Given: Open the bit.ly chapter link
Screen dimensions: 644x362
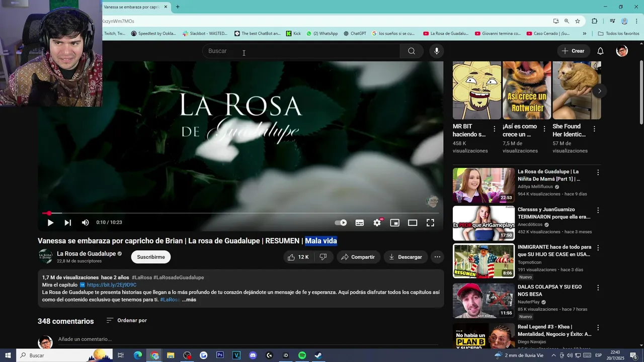Looking at the screenshot, I should (112, 285).
